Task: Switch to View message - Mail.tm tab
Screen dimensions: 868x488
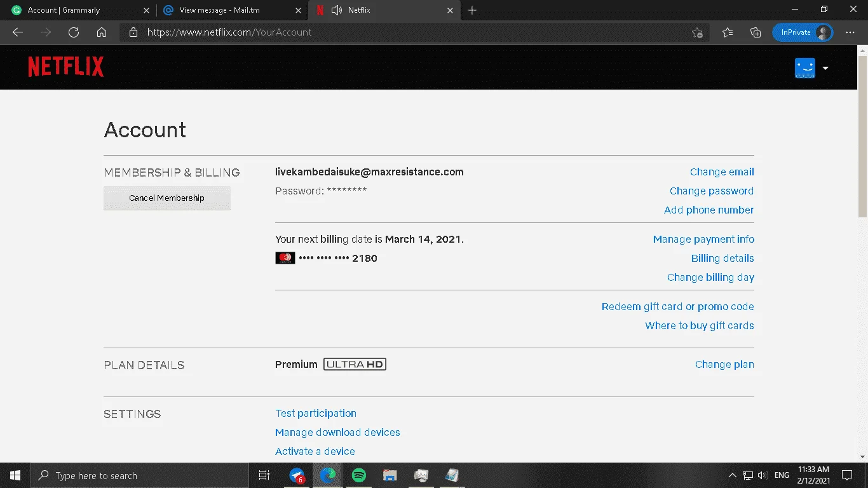Action: tap(233, 10)
